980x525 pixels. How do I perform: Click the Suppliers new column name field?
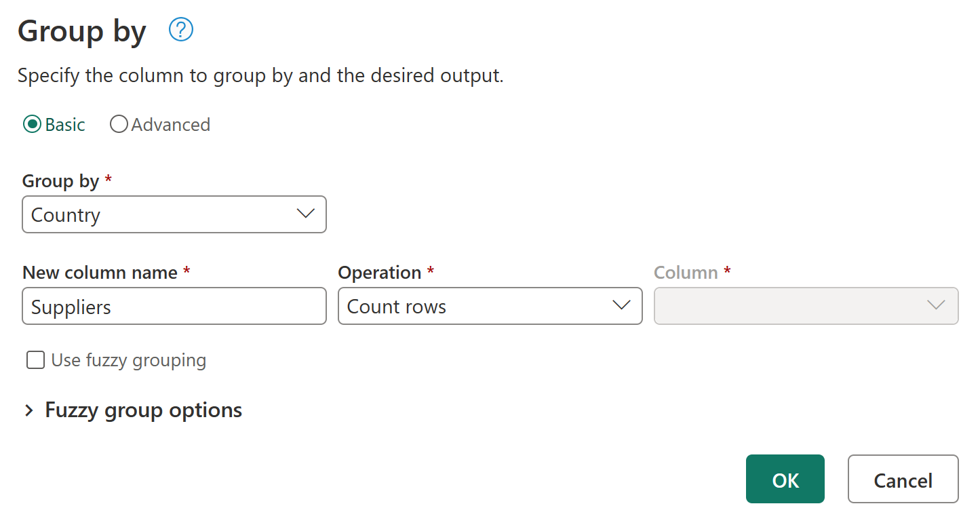tap(174, 306)
